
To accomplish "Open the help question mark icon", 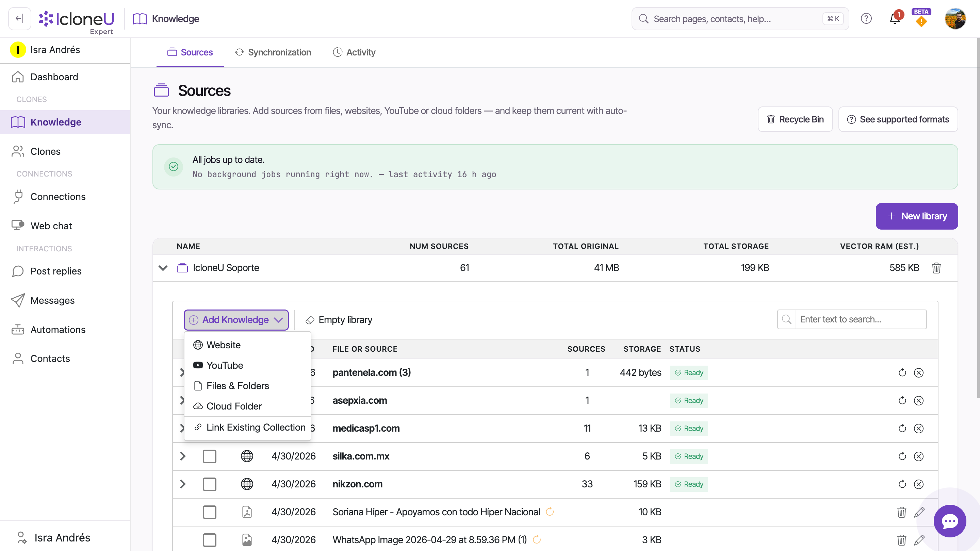I will 866,19.
